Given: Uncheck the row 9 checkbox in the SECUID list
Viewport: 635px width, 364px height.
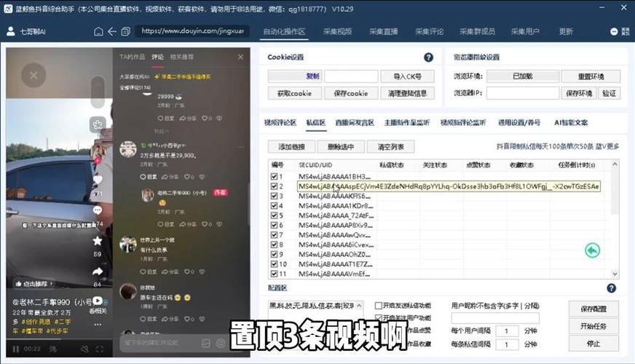Looking at the screenshot, I should point(274,254).
